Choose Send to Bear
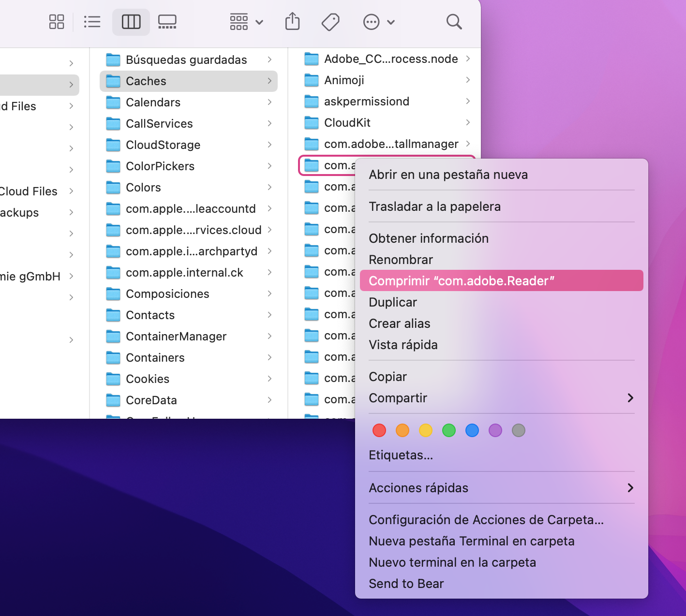686x616 pixels. [x=502, y=584]
